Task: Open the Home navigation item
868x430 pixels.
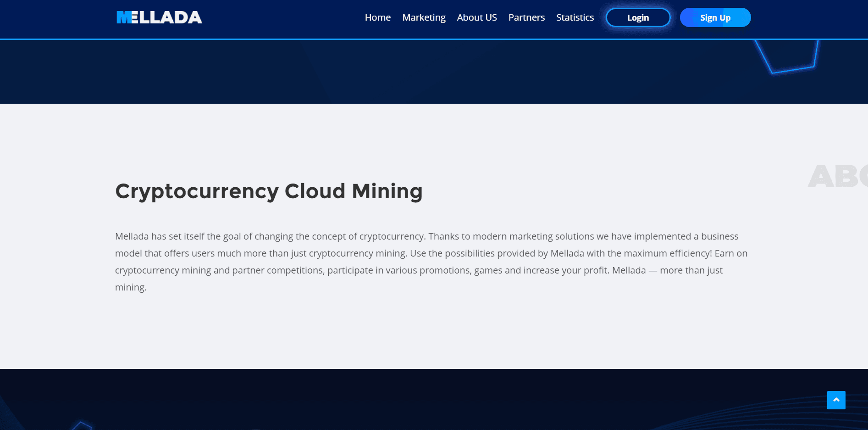Action: 377,17
